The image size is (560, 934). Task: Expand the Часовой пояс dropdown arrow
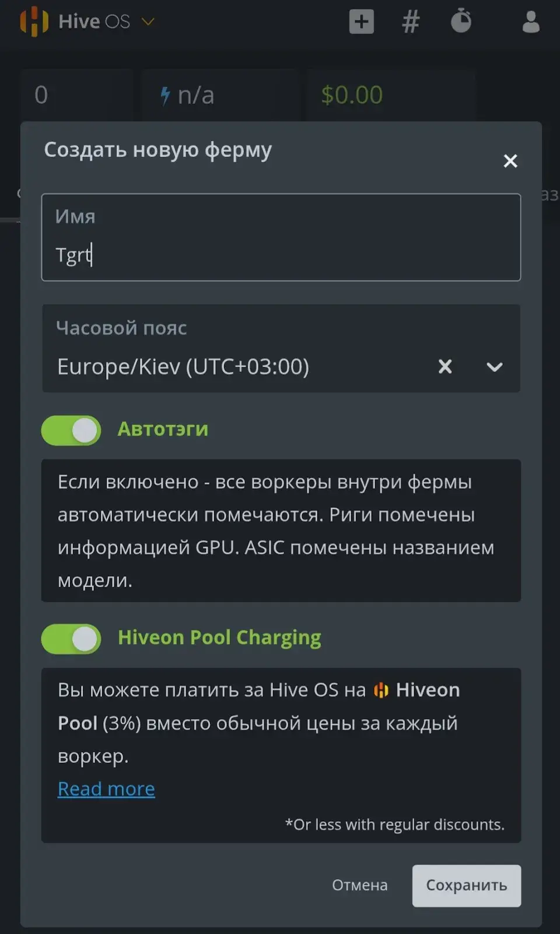point(495,367)
